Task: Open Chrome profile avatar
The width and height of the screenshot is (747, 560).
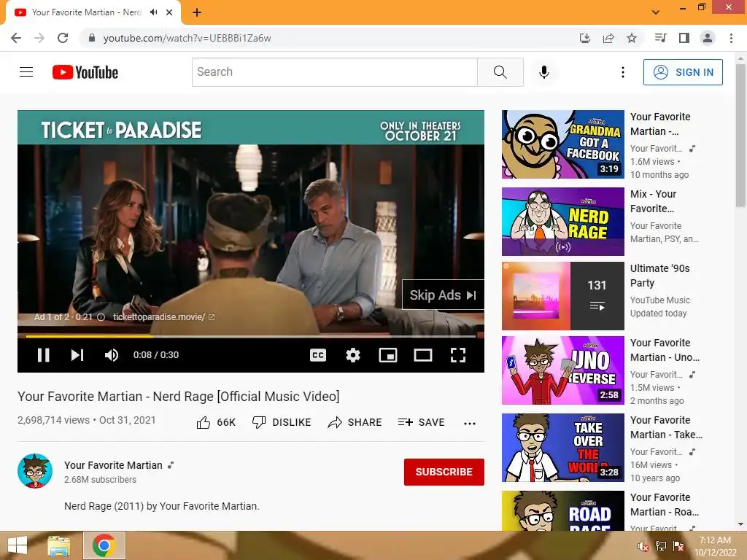Action: point(708,38)
